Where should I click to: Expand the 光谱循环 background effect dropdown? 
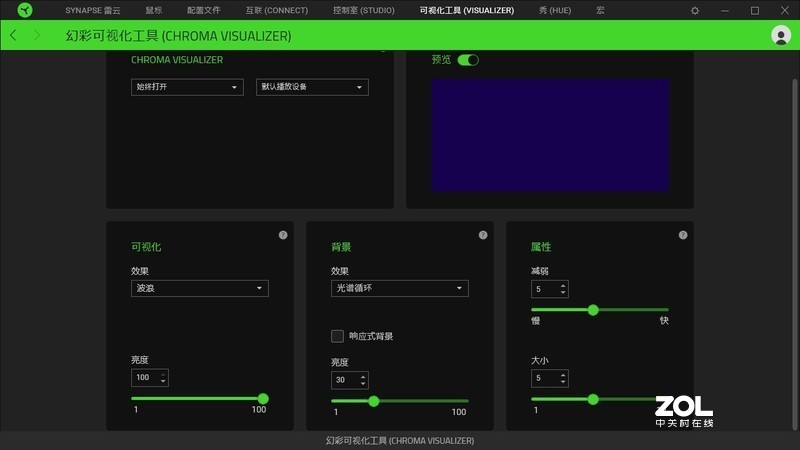click(x=400, y=288)
